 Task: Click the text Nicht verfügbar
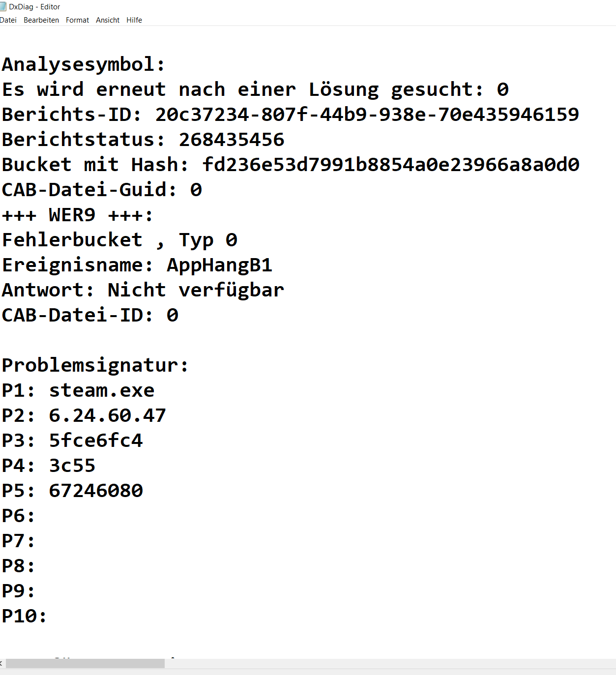196,290
